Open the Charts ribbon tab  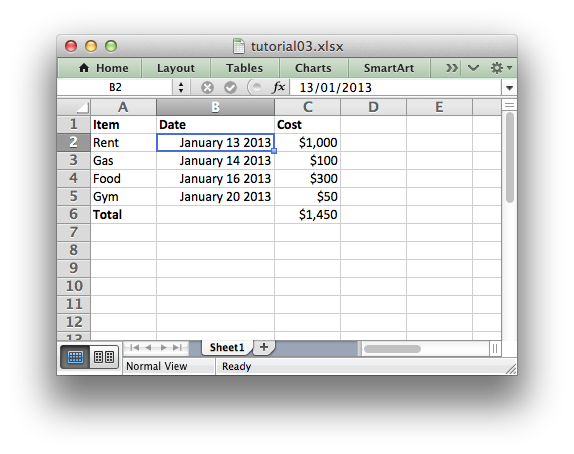coord(313,68)
